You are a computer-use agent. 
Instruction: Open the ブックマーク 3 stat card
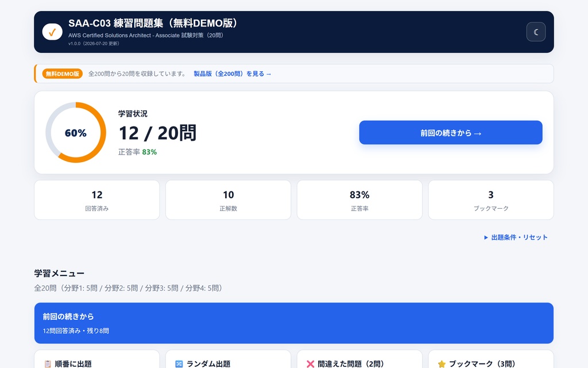point(491,200)
